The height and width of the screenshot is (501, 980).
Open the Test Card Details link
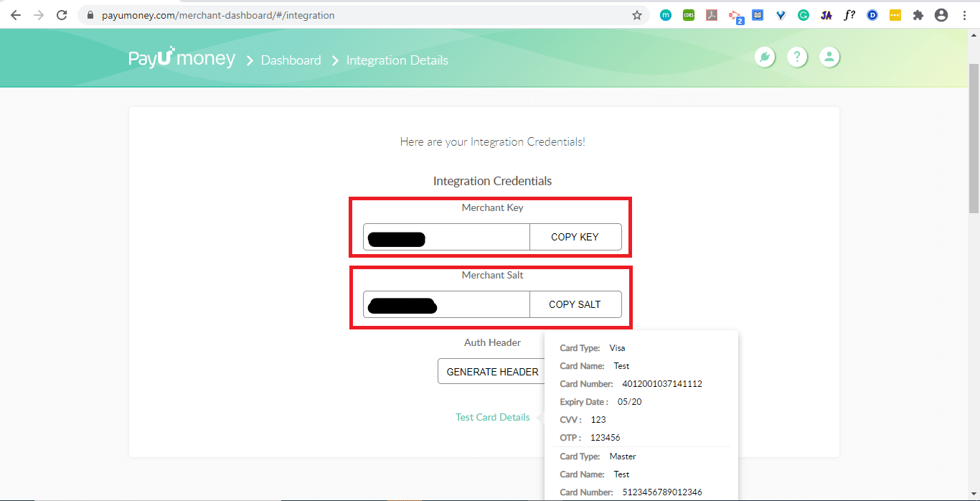click(492, 417)
